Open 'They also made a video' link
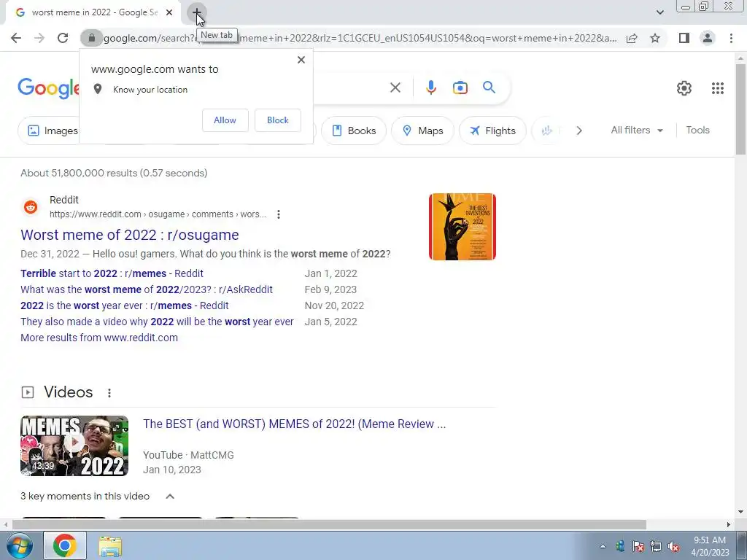This screenshot has width=747, height=560. 157,322
